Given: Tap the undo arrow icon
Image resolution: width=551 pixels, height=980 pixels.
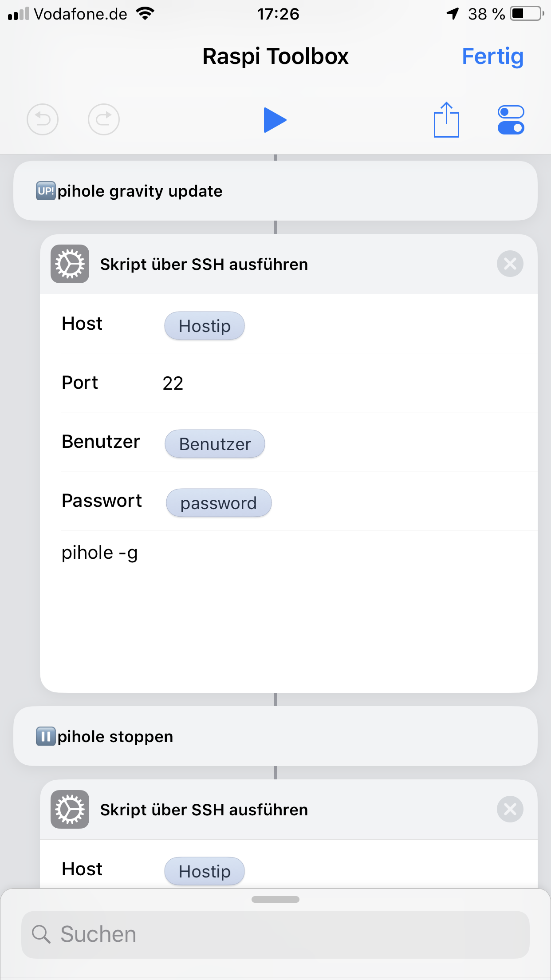Looking at the screenshot, I should tap(43, 119).
